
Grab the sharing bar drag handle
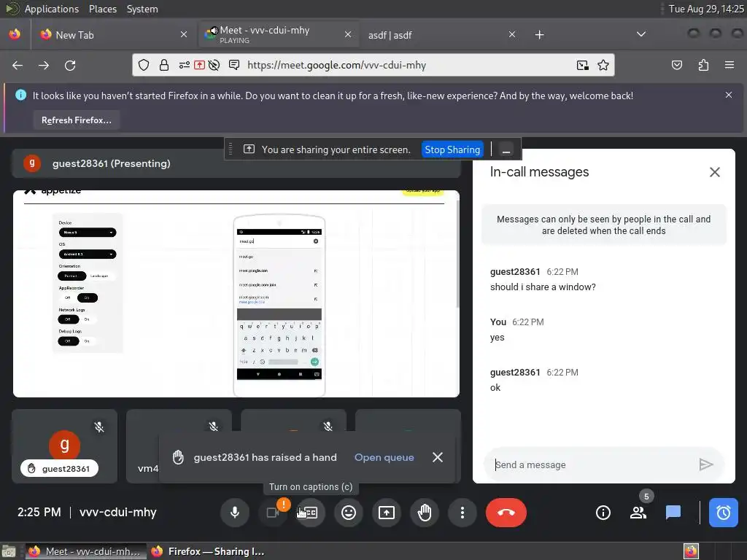(231, 149)
